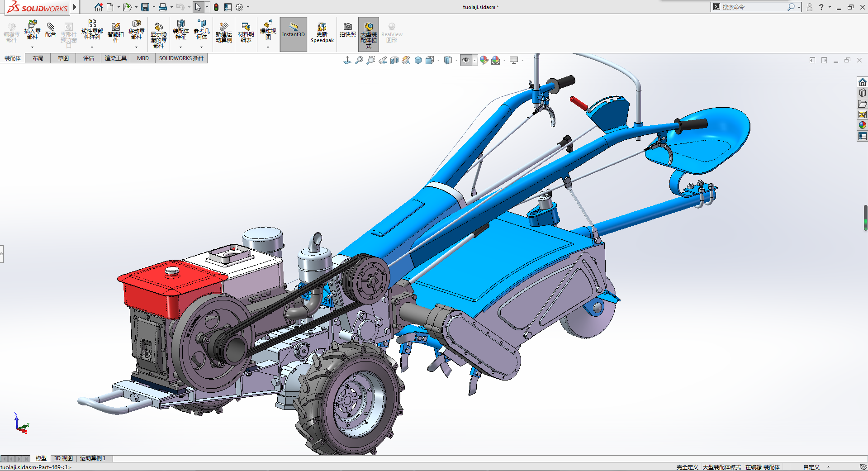Switch to the Evaluate (评估) tab
Image resolution: width=868 pixels, height=471 pixels.
click(88, 58)
